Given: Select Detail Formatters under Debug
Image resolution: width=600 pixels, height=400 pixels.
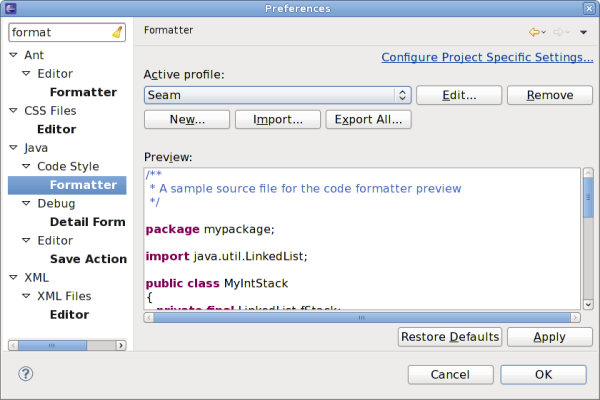Looking at the screenshot, I should coord(88,222).
